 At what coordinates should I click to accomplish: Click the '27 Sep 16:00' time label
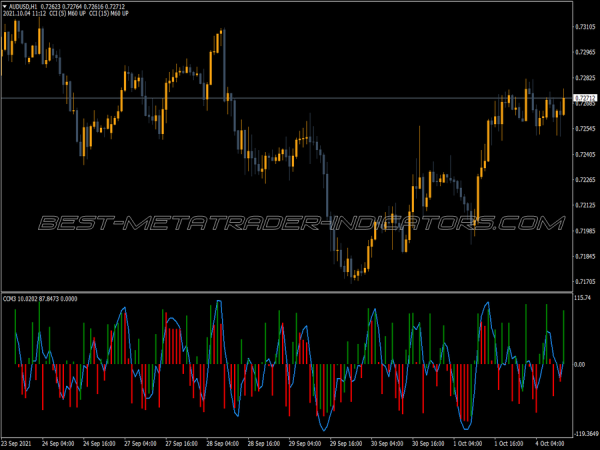[181, 444]
